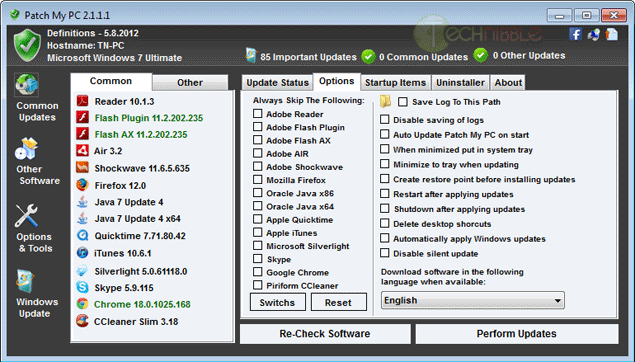Click the Reset button
The image size is (635, 362).
coord(339,302)
